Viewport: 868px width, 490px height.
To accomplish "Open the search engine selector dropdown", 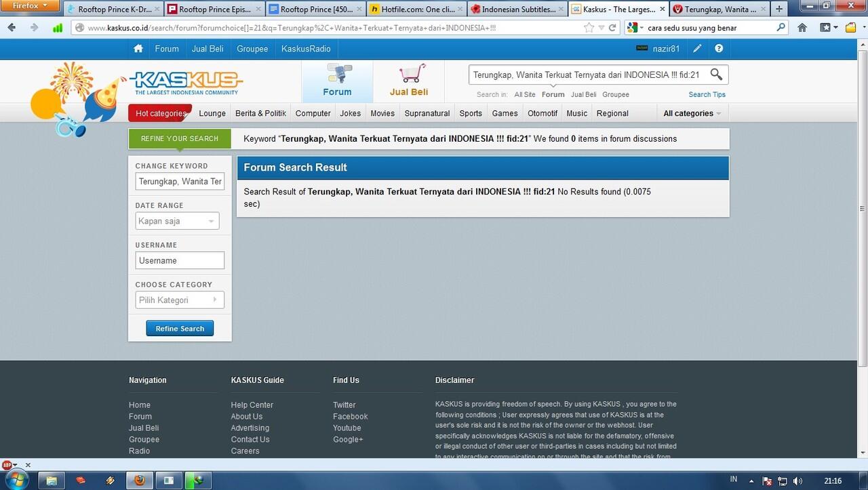I will click(x=635, y=28).
